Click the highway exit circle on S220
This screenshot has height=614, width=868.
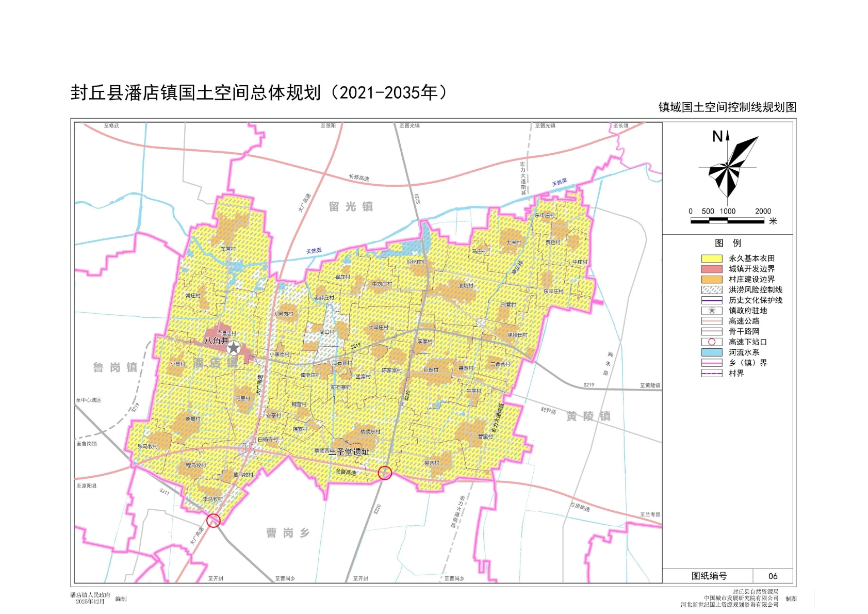point(385,473)
